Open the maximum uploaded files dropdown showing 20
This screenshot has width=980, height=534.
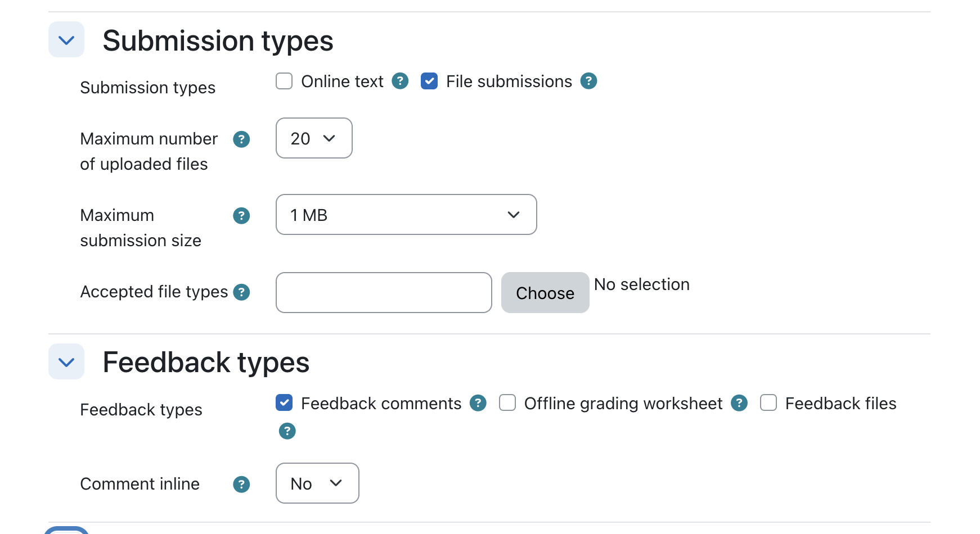314,138
